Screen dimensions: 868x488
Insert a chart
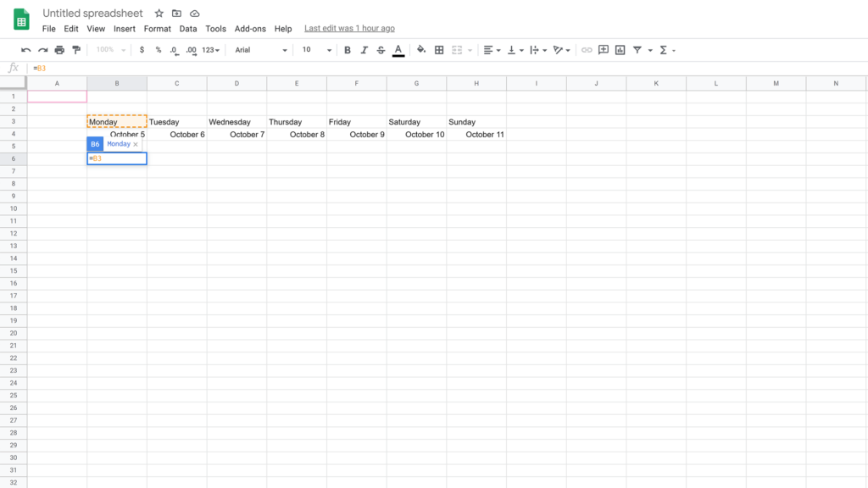pos(620,50)
